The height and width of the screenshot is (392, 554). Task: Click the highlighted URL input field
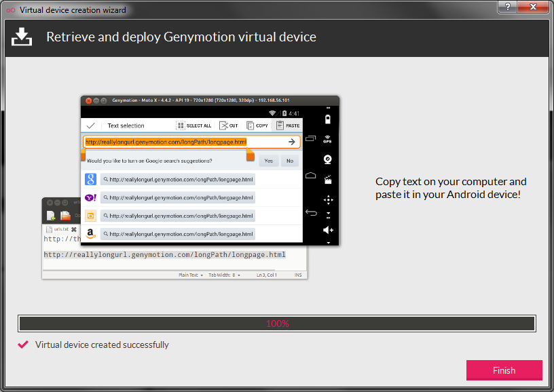pos(191,142)
